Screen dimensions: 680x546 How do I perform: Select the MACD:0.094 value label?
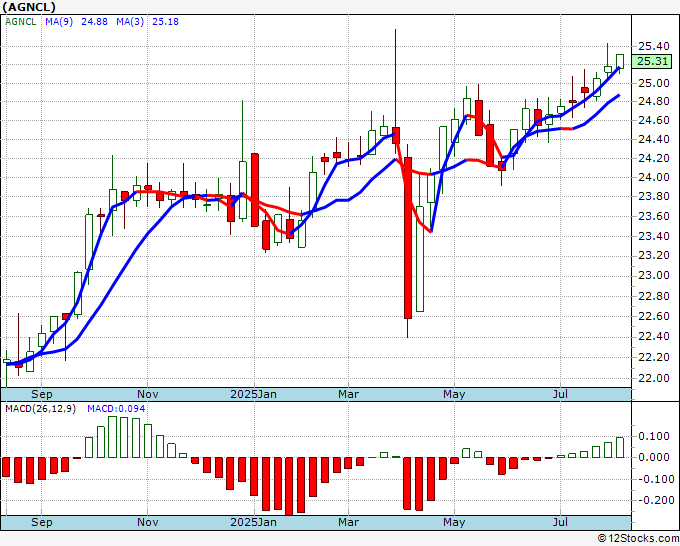pyautogui.click(x=116, y=409)
